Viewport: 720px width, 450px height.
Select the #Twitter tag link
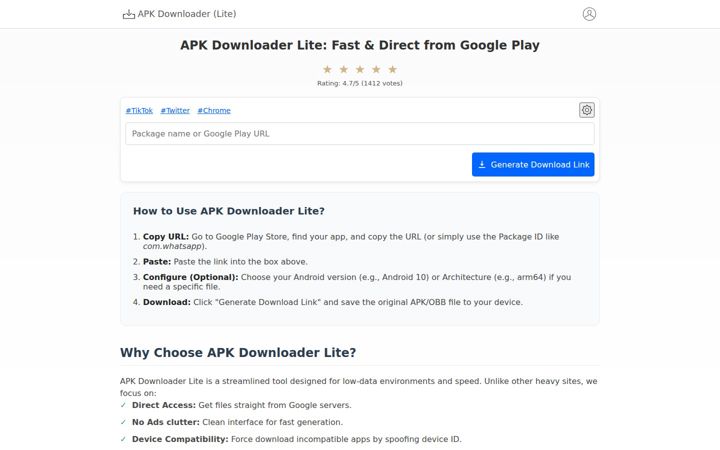(x=175, y=111)
